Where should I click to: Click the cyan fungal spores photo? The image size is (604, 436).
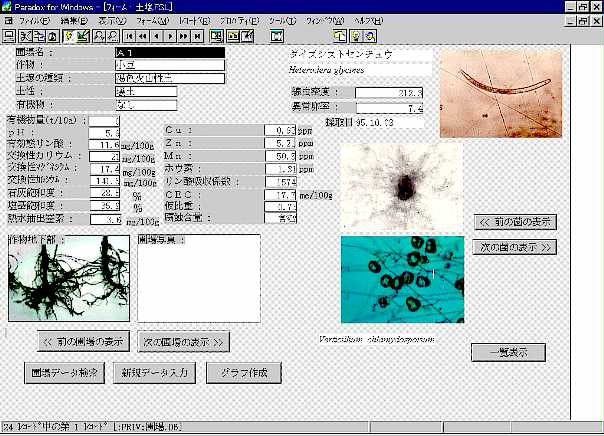[x=403, y=280]
